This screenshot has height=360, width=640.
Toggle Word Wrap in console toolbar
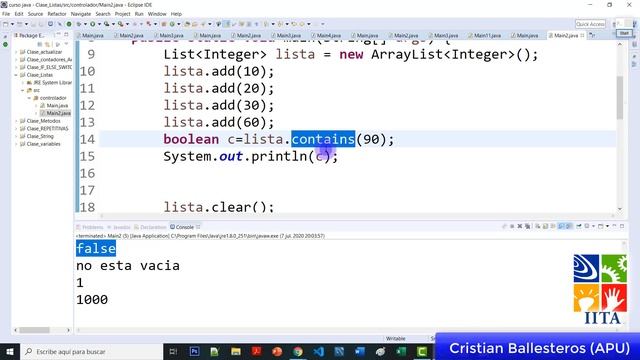(x=553, y=226)
